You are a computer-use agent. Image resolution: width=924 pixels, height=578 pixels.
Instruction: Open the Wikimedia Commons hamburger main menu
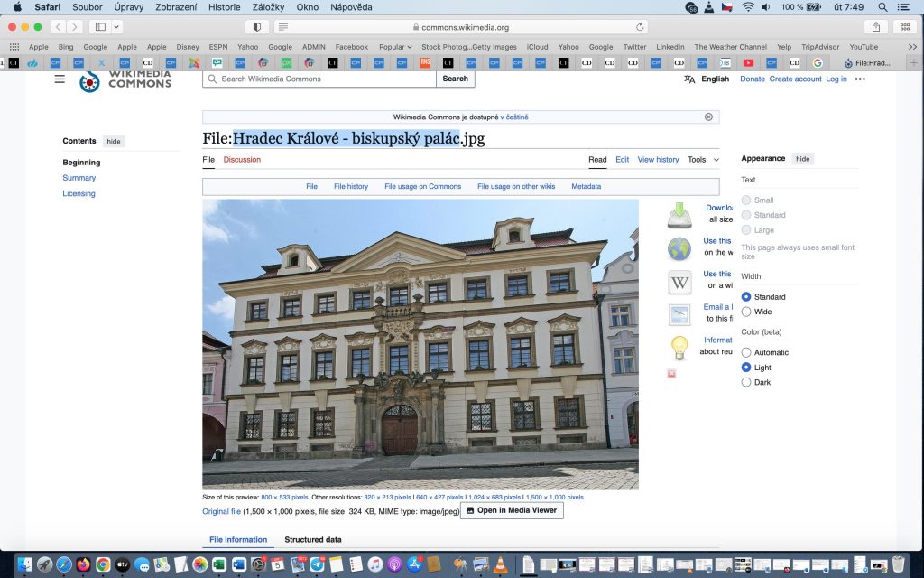point(60,79)
